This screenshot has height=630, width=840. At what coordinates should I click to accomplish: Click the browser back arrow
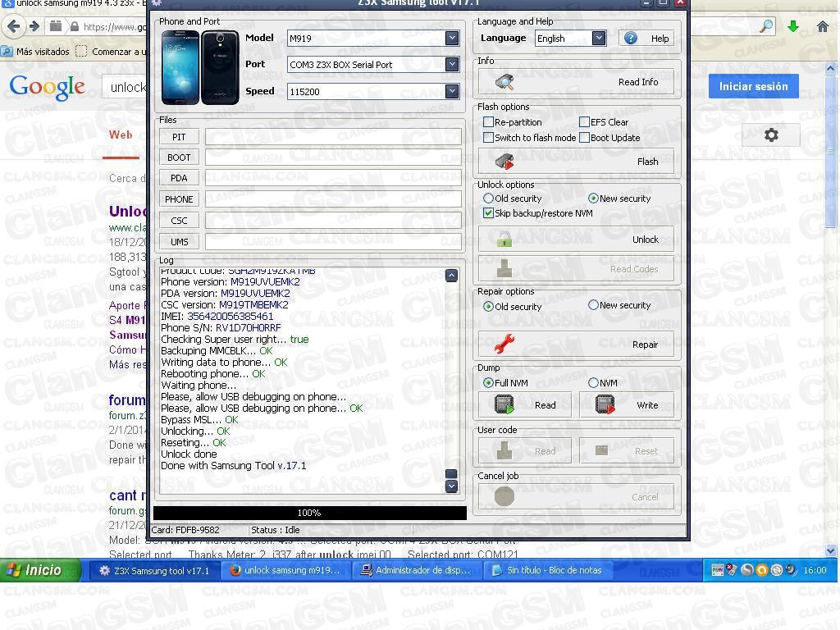(x=13, y=25)
